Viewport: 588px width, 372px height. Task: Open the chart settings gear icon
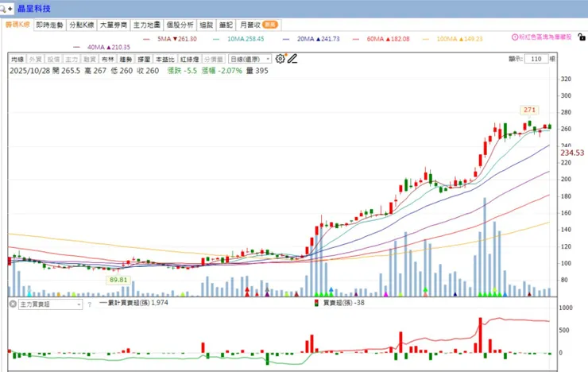280,59
